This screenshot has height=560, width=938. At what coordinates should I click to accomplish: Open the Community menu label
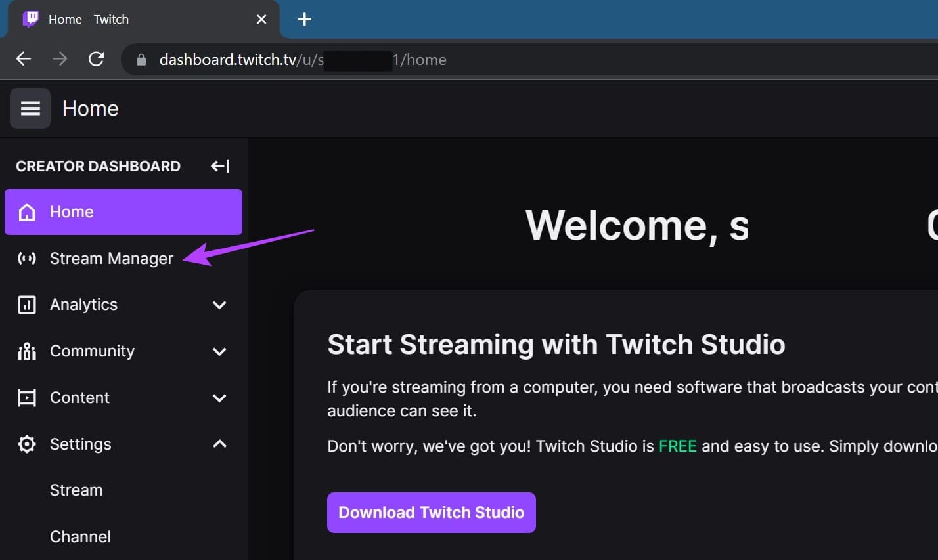pos(92,351)
